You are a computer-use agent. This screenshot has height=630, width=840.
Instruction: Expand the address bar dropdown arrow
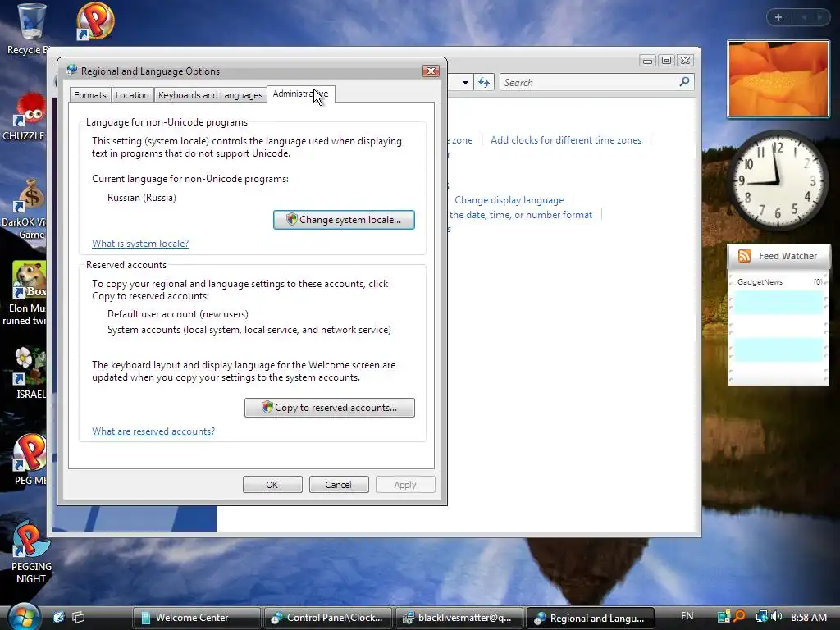[465, 83]
